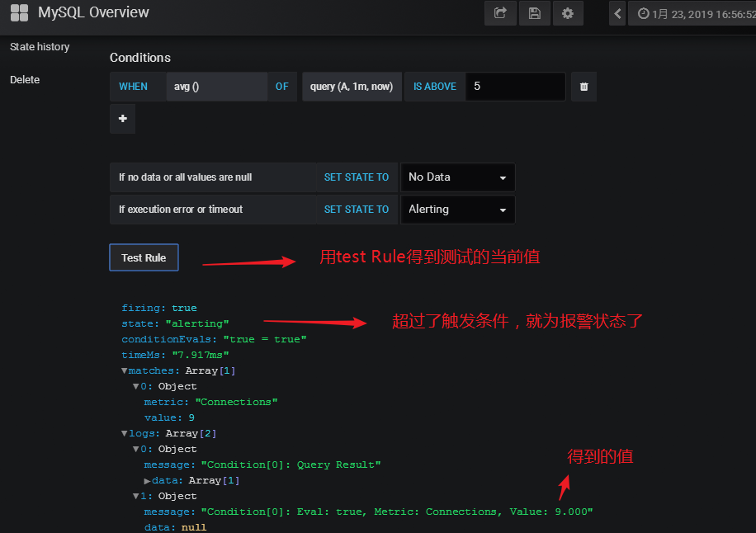This screenshot has height=533, width=756.
Task: Select Delete in the left sidebar
Action: click(25, 79)
